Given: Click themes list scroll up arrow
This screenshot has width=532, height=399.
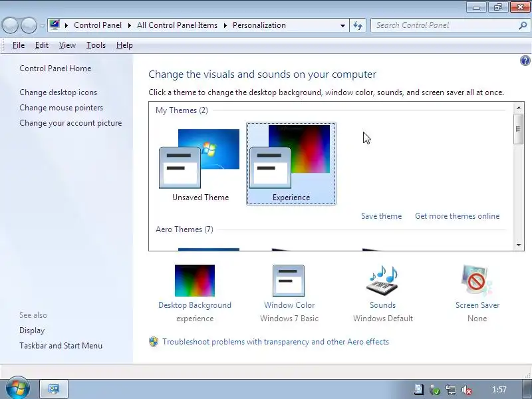Looking at the screenshot, I should (519, 108).
